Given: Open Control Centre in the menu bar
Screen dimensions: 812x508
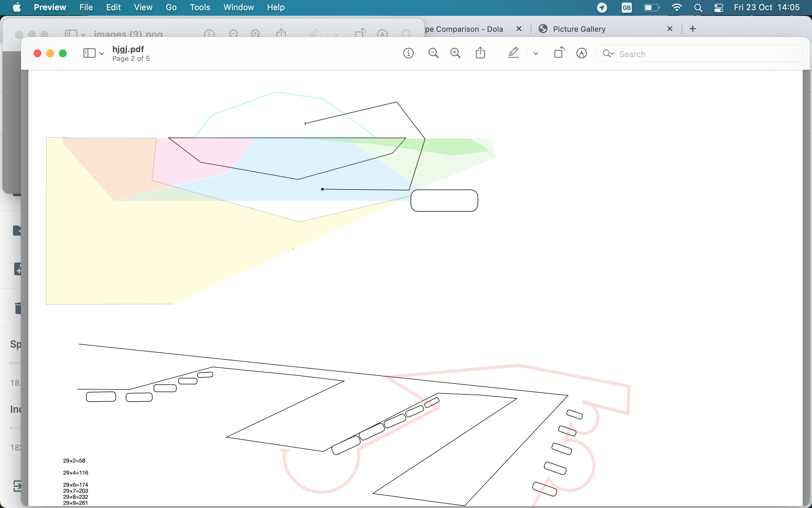Looking at the screenshot, I should [719, 7].
